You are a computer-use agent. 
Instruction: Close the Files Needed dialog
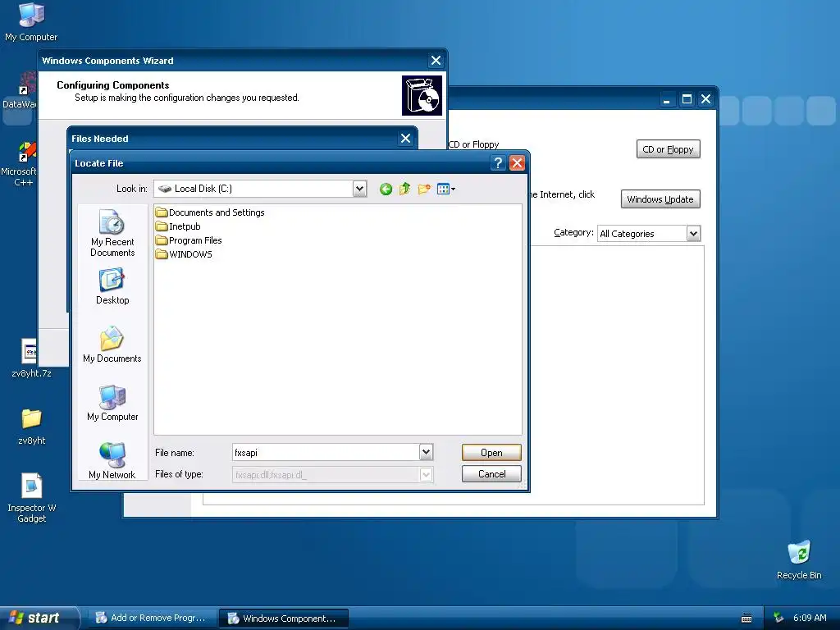pos(405,138)
